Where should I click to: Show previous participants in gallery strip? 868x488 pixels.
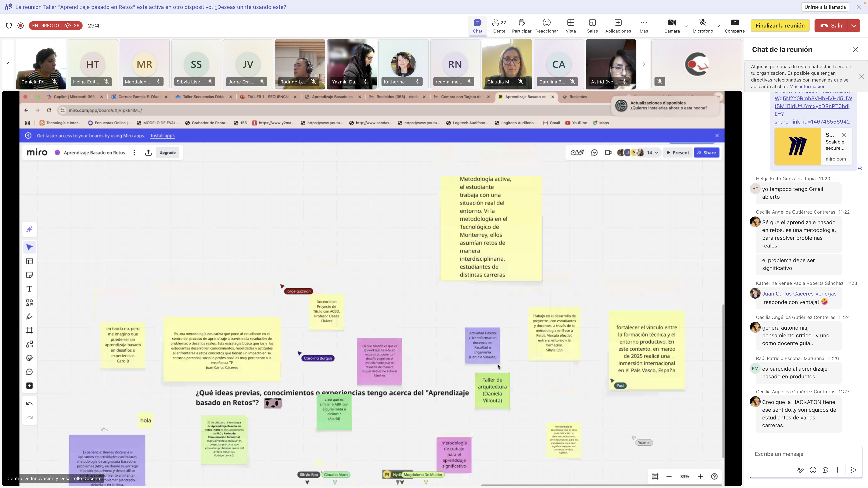[8, 64]
